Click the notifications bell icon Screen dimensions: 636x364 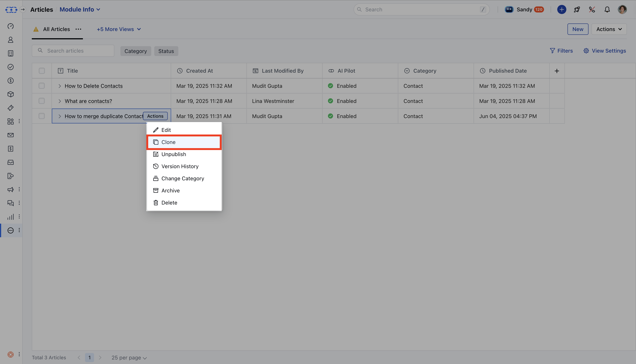pos(607,9)
